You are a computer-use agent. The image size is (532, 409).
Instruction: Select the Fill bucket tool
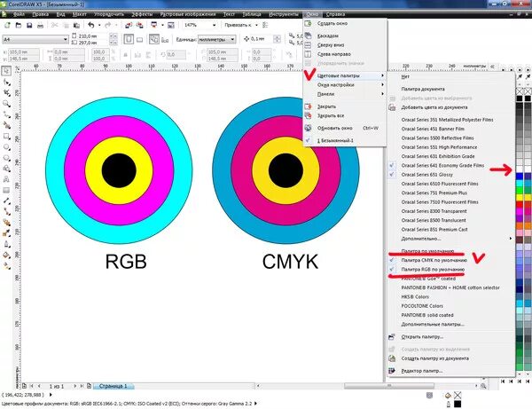(x=6, y=255)
